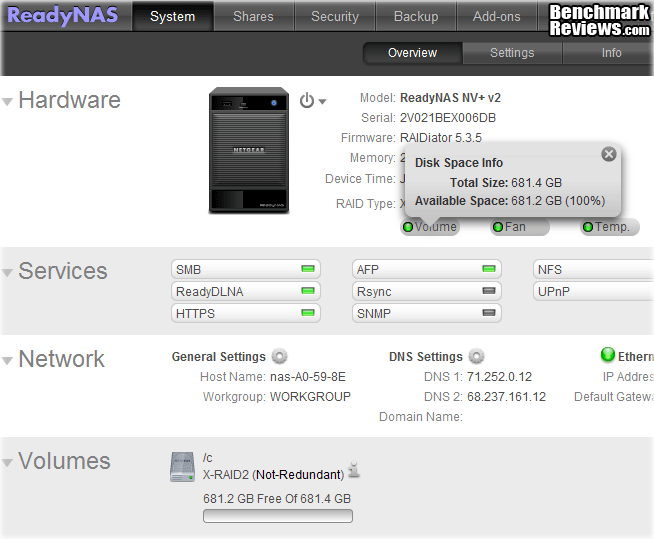This screenshot has width=654, height=539.
Task: Collapse the Network section
Action: (7, 360)
